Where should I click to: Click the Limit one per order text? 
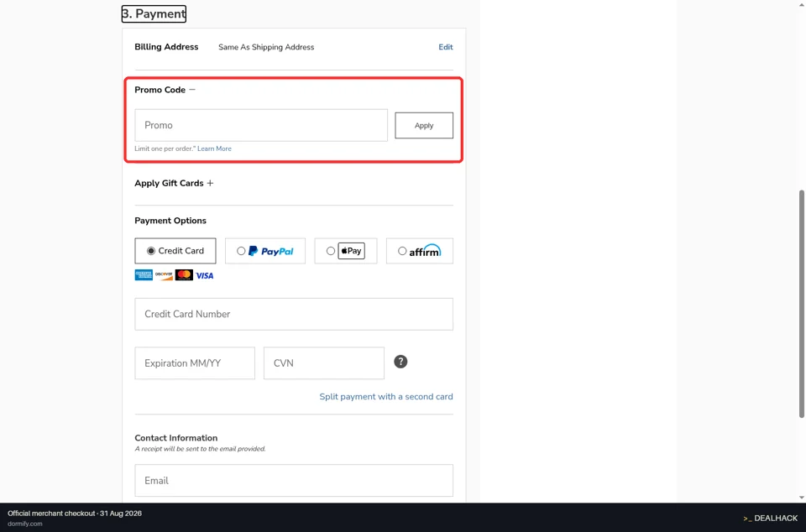tap(165, 149)
